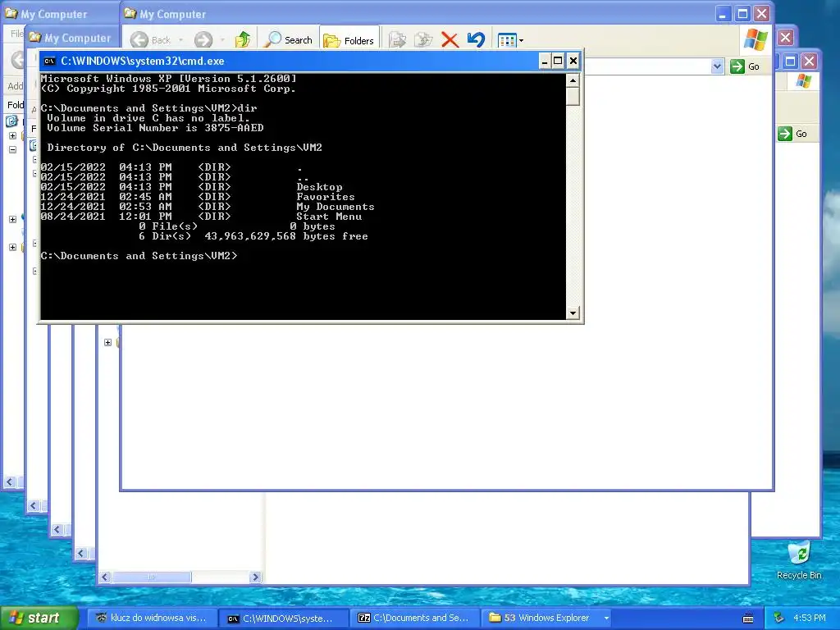
Task: Click the cmd.exe title bar system icon
Action: pyautogui.click(x=49, y=61)
